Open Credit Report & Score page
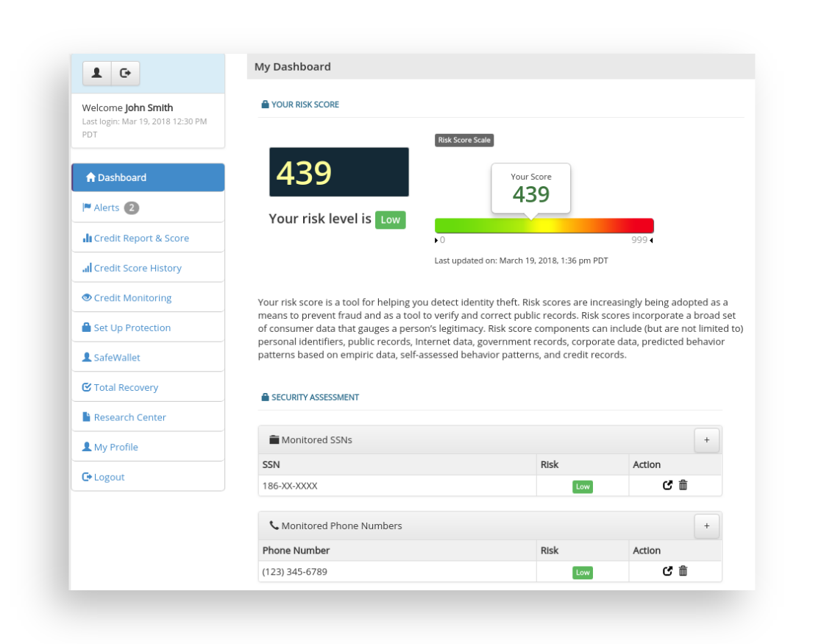The width and height of the screenshot is (824, 644). click(x=141, y=238)
